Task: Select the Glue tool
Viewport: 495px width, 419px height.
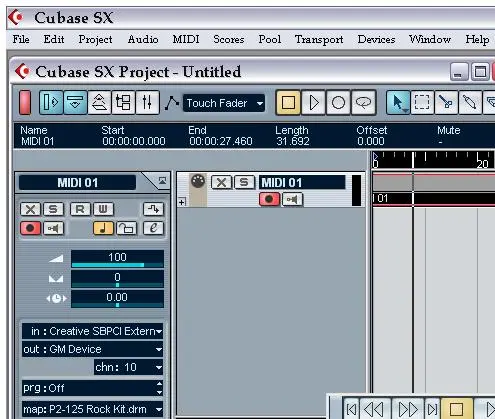Action: 470,102
